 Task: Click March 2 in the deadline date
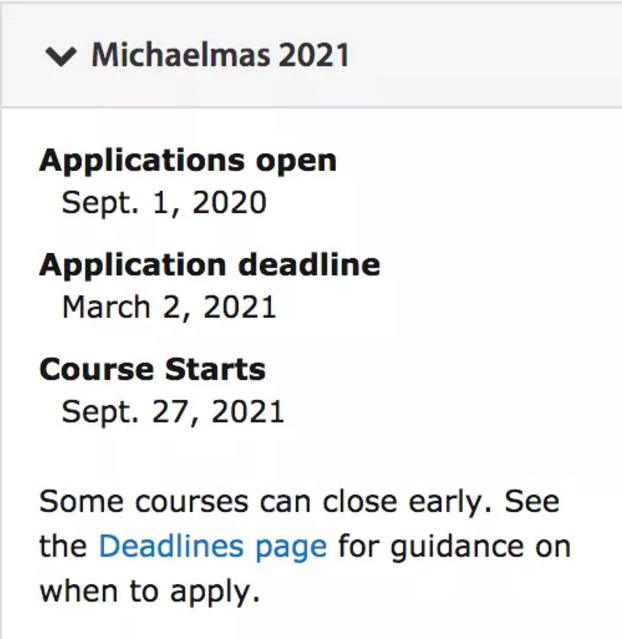pos(125,307)
